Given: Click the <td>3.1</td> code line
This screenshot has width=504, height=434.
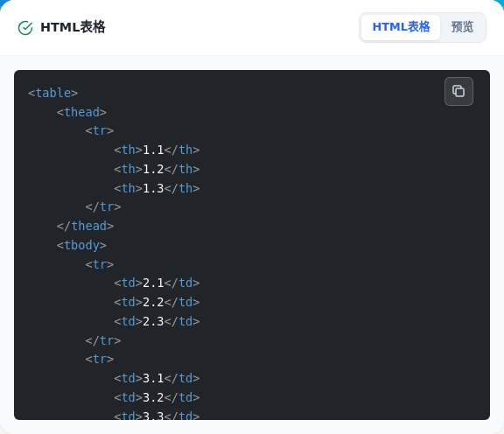Looking at the screenshot, I should (157, 378).
